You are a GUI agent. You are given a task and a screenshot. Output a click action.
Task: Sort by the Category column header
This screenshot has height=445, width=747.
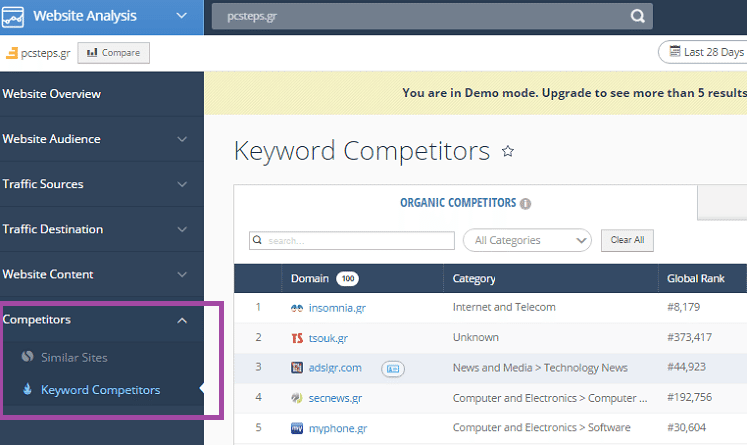coord(474,278)
